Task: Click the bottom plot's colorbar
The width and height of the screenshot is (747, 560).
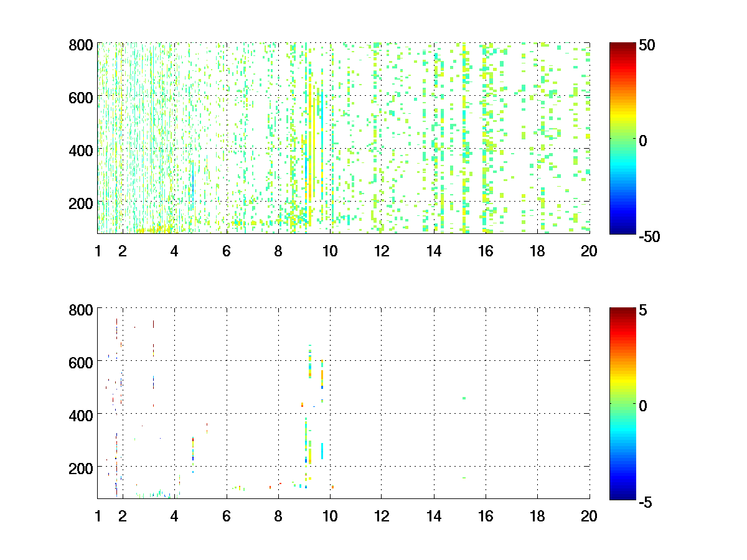Action: pyautogui.click(x=622, y=403)
